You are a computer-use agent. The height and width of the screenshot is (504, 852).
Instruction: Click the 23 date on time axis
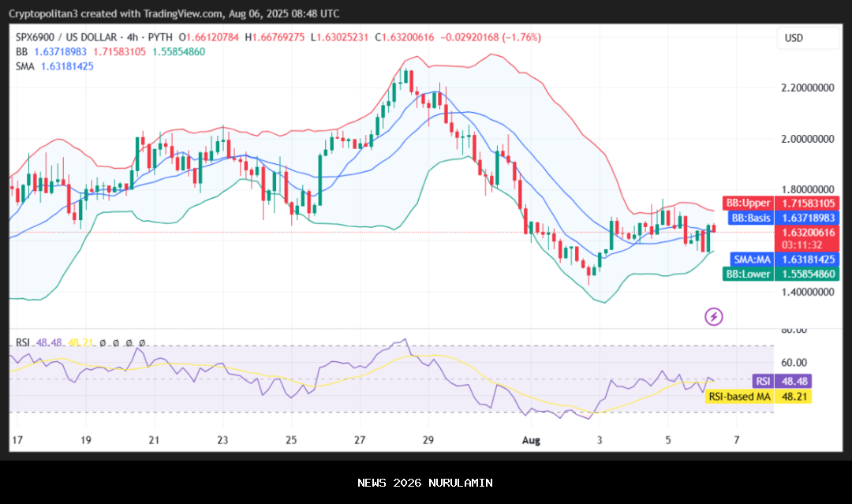(222, 439)
